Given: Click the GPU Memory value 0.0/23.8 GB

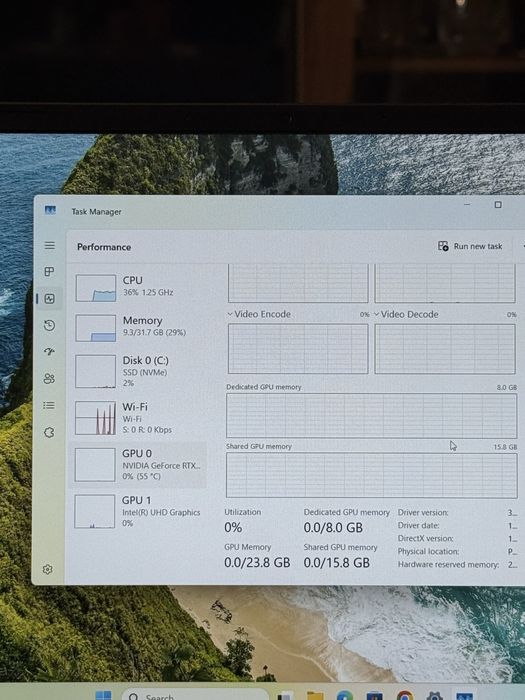Looking at the screenshot, I should pyautogui.click(x=257, y=562).
